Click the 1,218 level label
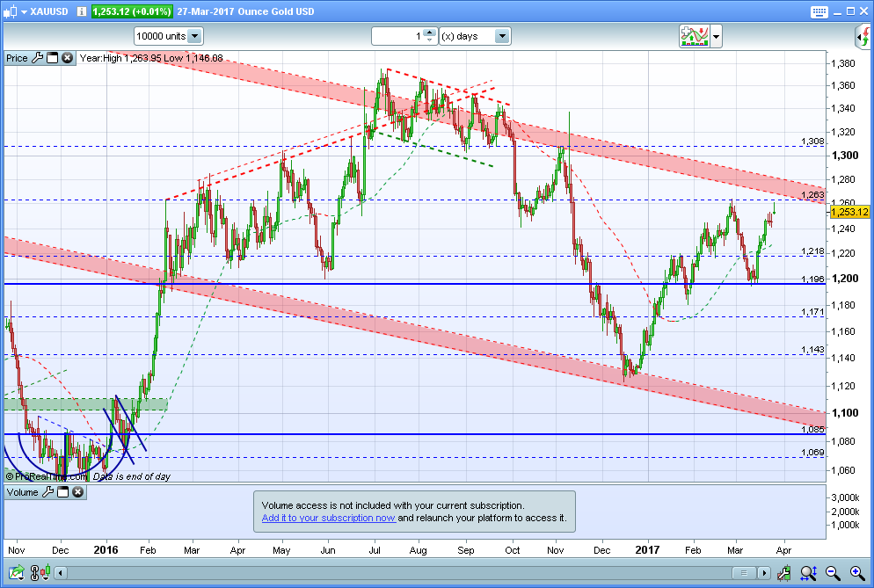This screenshot has width=874, height=588. (x=812, y=251)
